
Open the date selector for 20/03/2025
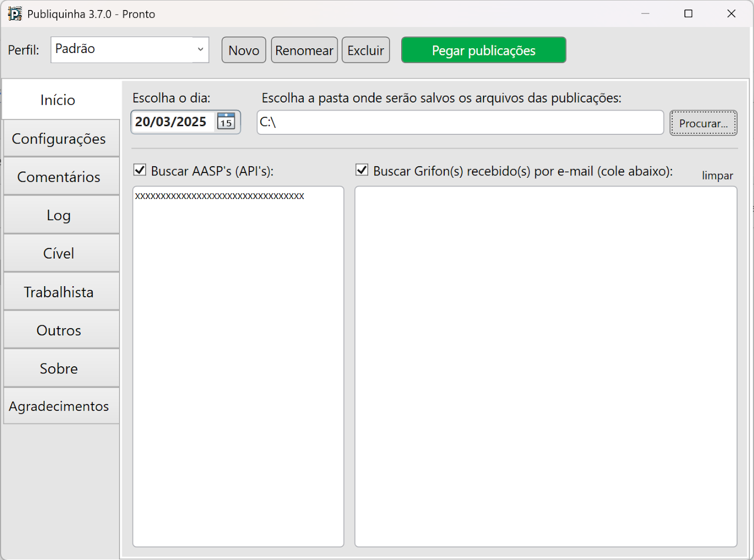(226, 122)
